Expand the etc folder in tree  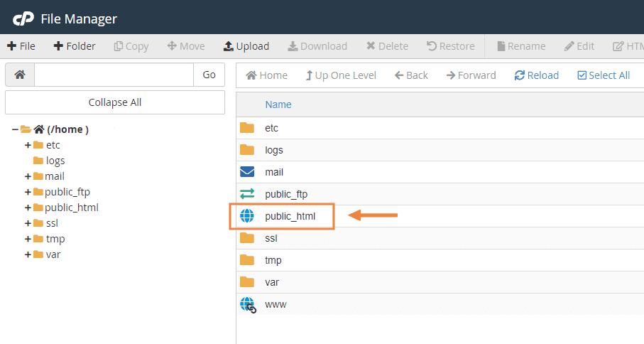[x=28, y=145]
